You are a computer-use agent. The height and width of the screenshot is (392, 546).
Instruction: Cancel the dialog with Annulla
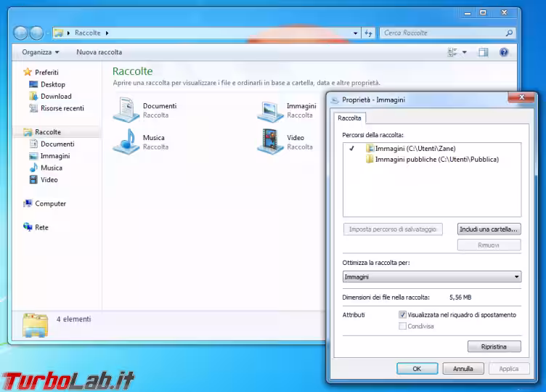tap(463, 368)
